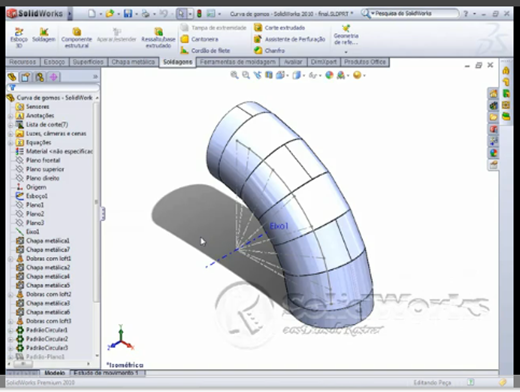This screenshot has height=392, width=520.
Task: Open the Recursos tab
Action: [x=22, y=62]
